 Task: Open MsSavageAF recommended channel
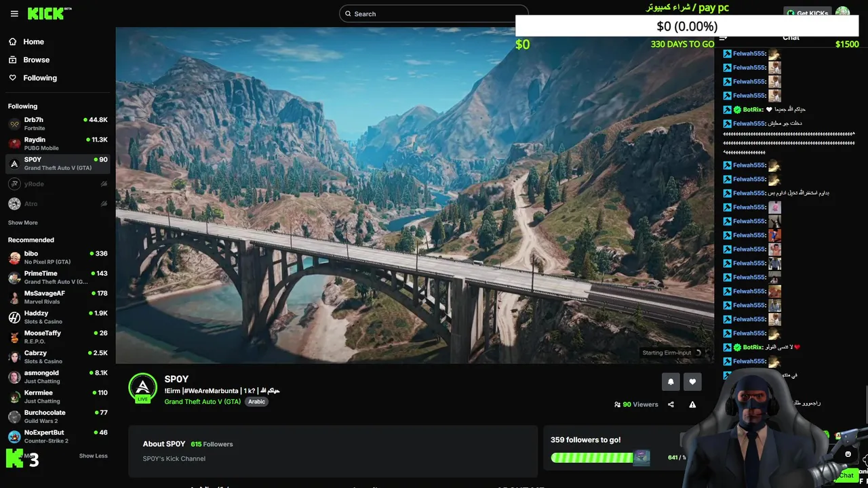click(58, 297)
